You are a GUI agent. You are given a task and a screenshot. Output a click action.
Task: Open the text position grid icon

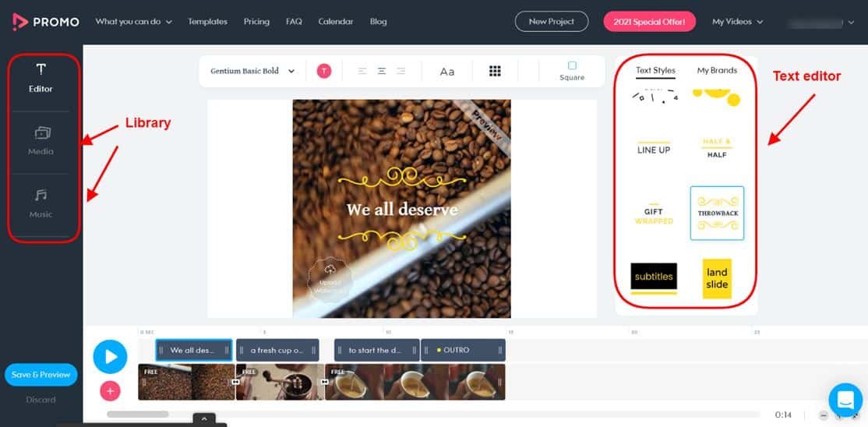pos(495,71)
